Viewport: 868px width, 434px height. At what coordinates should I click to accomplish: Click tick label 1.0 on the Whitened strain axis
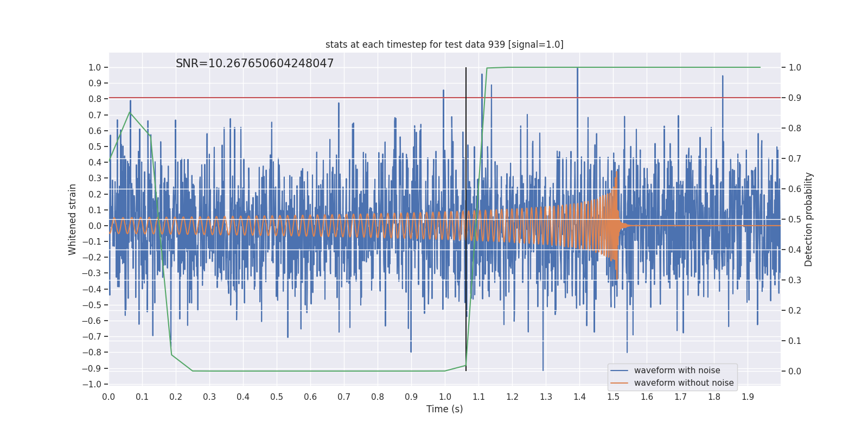pos(95,68)
